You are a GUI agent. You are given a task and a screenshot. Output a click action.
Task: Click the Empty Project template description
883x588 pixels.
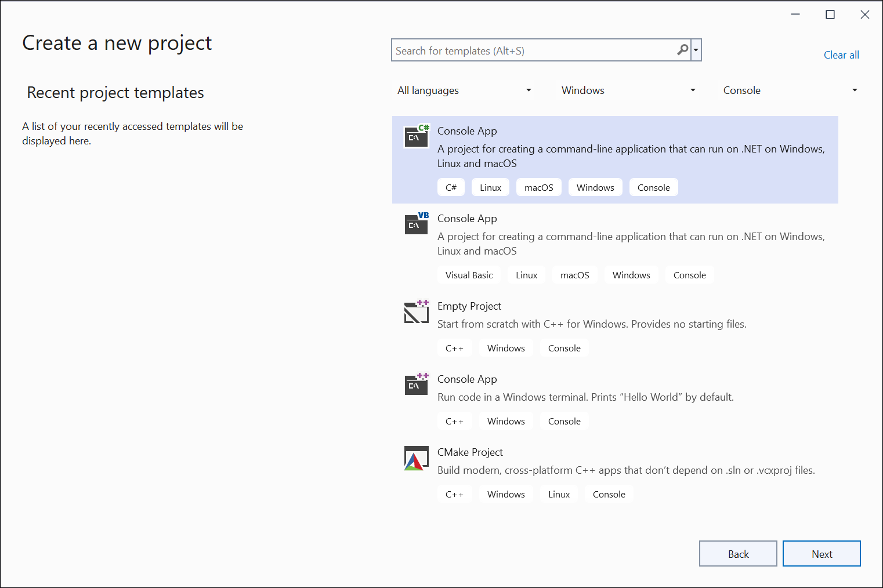click(591, 324)
